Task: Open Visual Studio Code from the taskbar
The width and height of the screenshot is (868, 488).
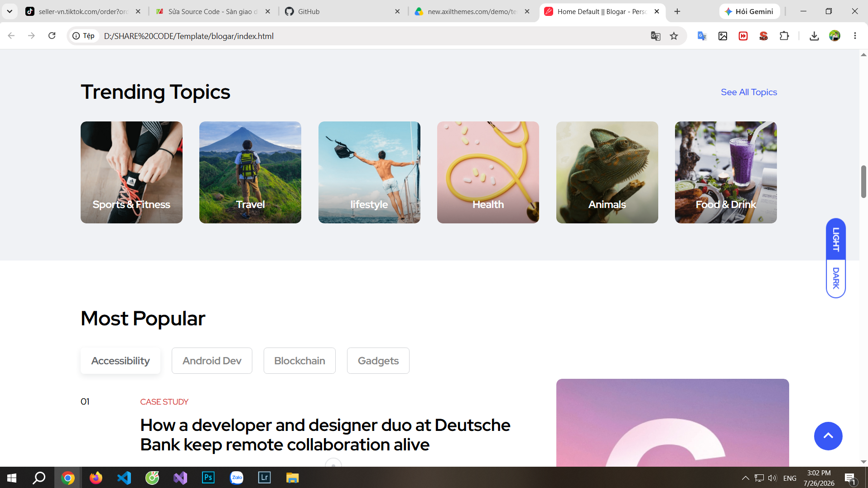Action: (124, 478)
